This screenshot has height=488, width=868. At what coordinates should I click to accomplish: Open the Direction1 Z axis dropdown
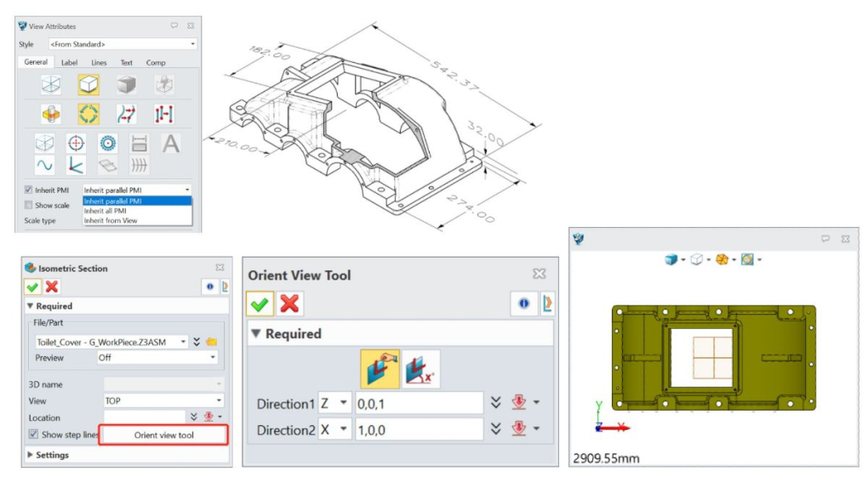[x=334, y=403]
